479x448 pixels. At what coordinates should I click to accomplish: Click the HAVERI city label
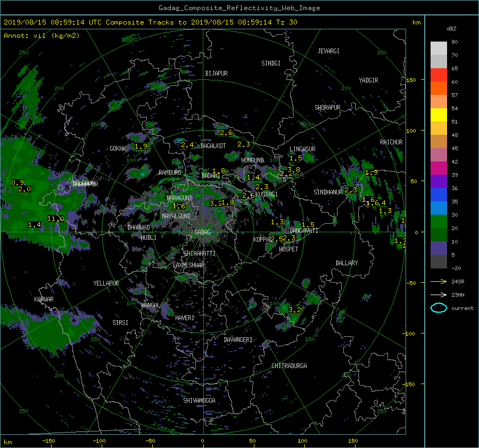coord(185,318)
